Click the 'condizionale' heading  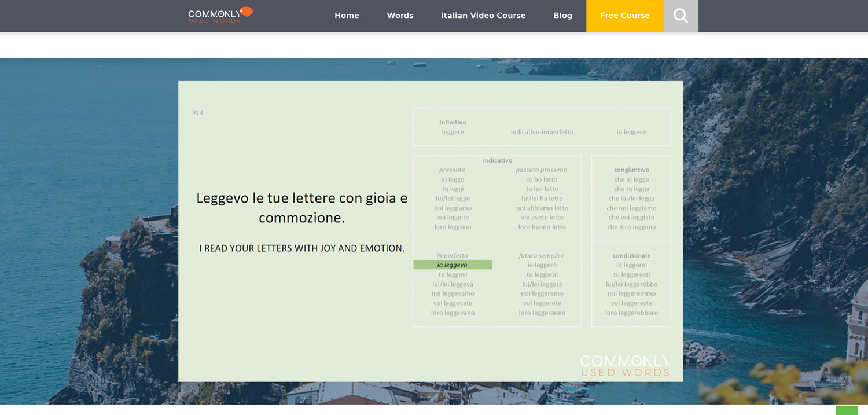click(x=631, y=255)
